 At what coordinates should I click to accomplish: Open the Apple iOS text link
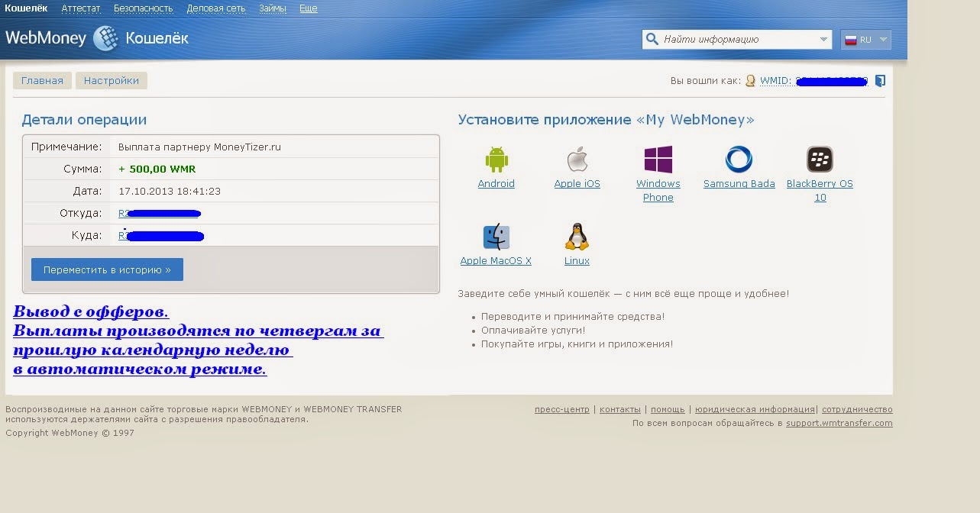click(577, 184)
